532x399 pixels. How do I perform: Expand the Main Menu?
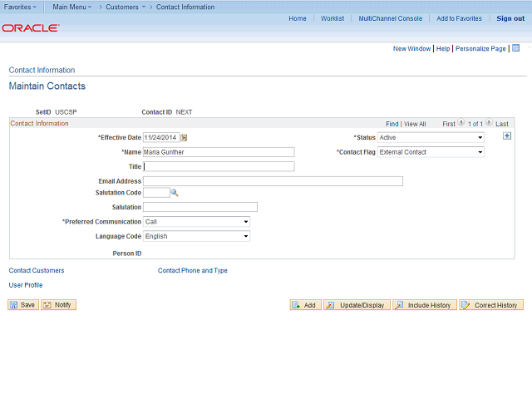72,7
